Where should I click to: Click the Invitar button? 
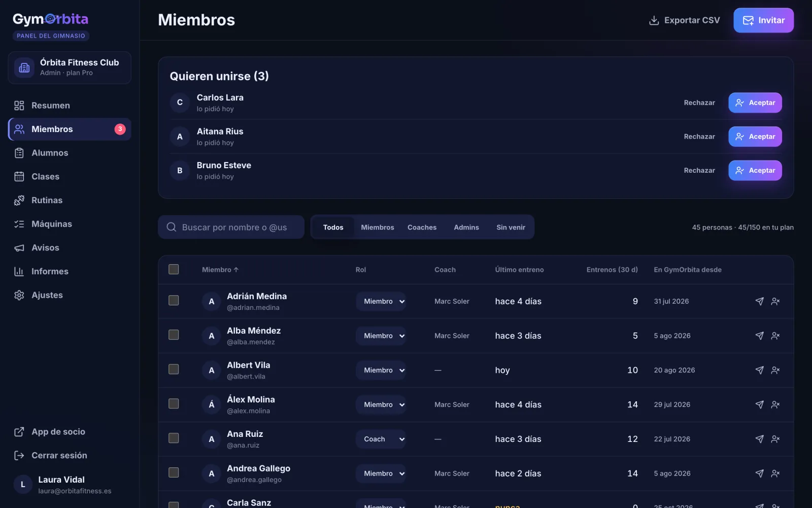point(763,20)
